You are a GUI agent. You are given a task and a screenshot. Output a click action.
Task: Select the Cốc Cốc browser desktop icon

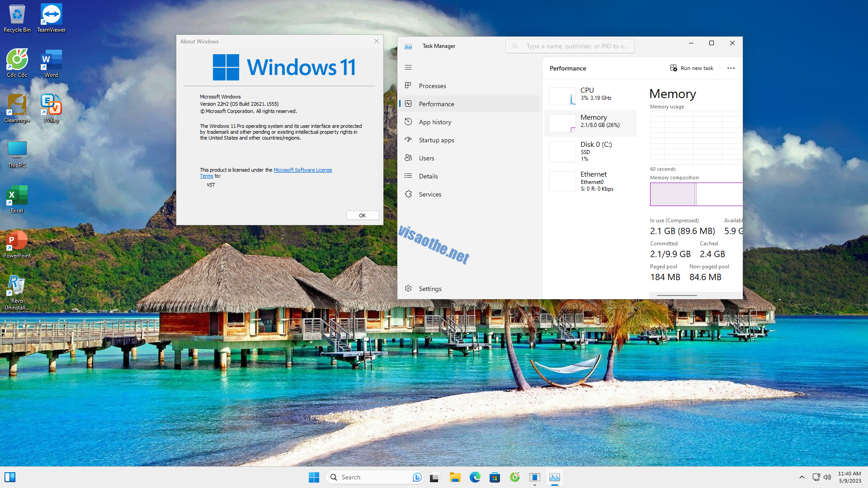[17, 64]
